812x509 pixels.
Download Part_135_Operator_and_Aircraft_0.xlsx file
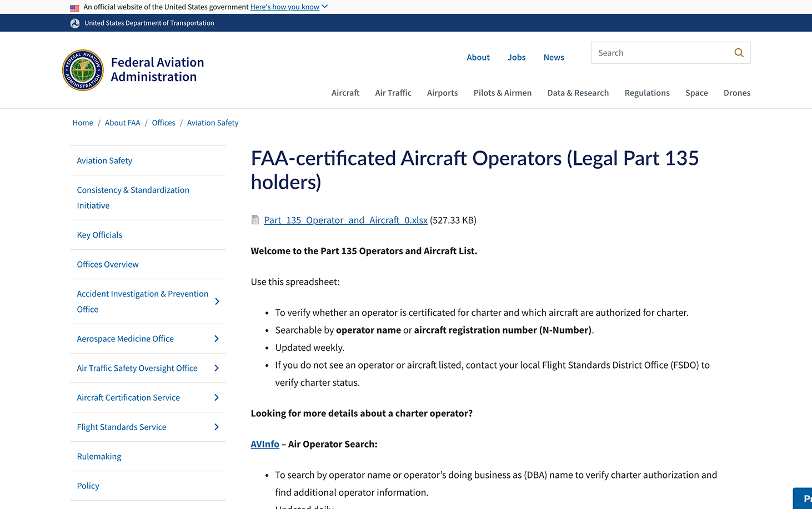point(345,220)
